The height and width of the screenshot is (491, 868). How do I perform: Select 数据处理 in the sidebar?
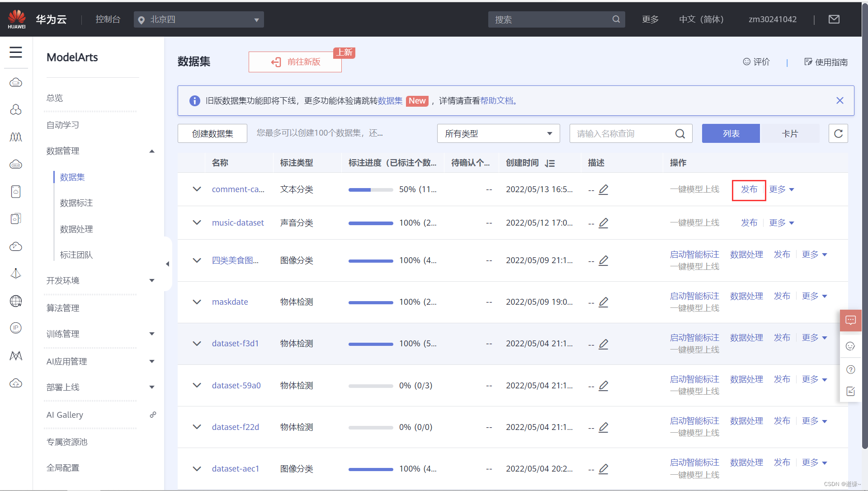point(76,229)
